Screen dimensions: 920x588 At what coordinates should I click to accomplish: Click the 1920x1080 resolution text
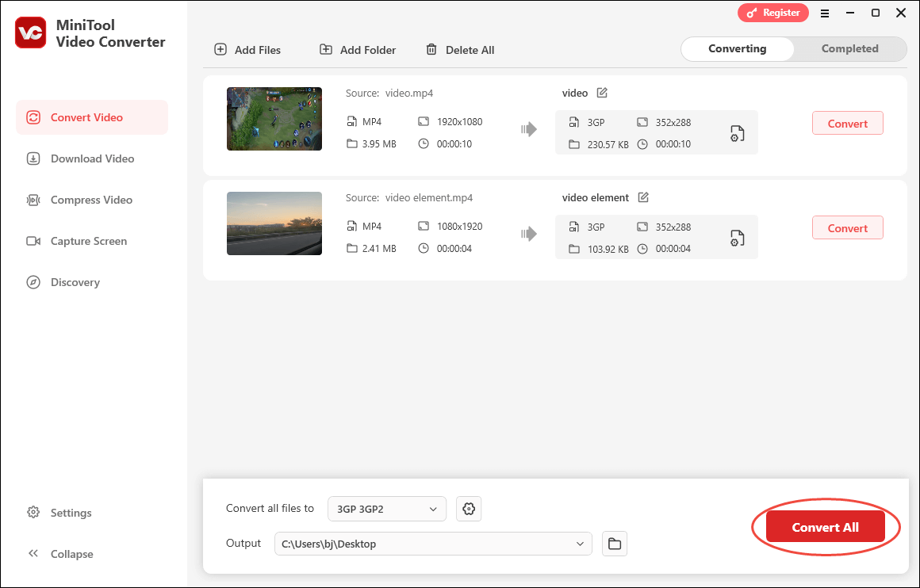pyautogui.click(x=459, y=121)
